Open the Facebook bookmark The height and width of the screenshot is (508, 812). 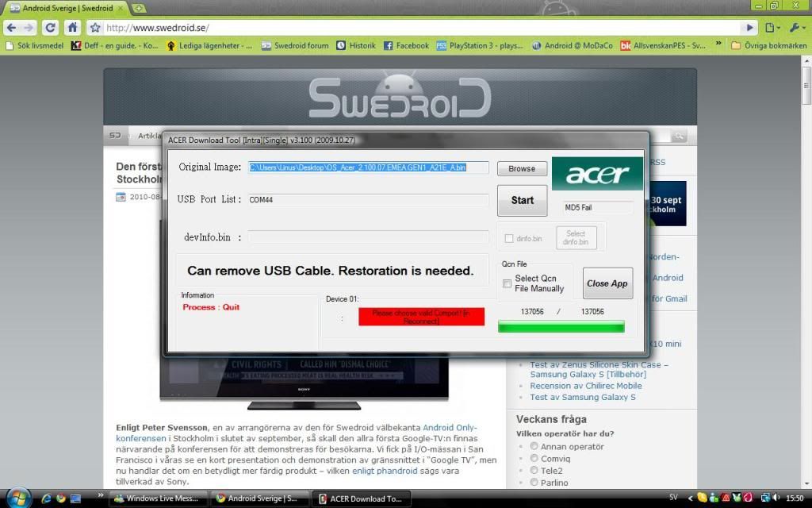(406, 45)
